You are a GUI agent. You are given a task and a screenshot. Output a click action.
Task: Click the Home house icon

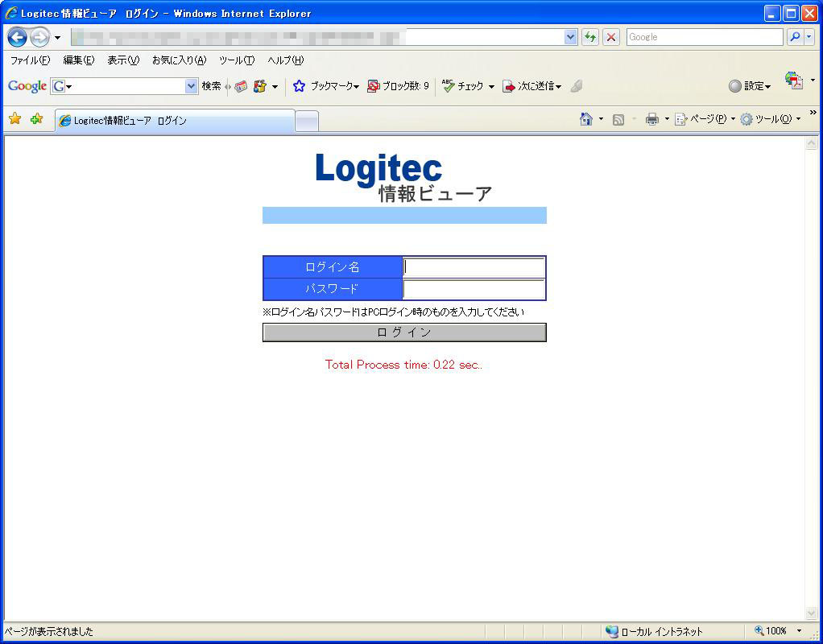pos(586,119)
